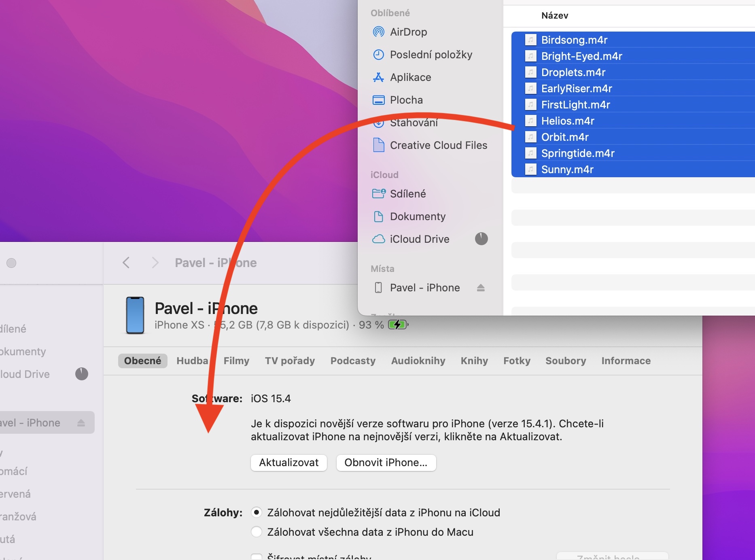Click the FirstLight.m4r file icon
This screenshot has width=755, height=560.
coord(530,104)
